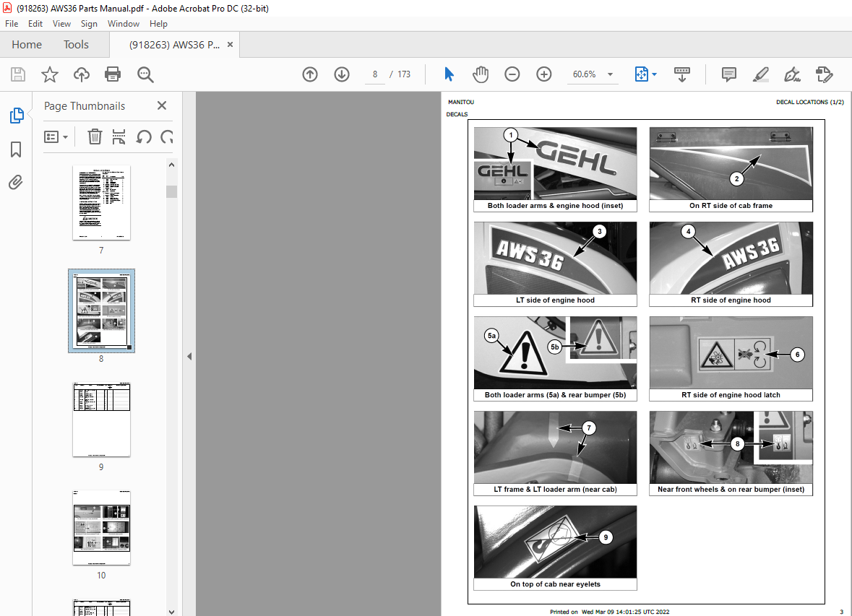This screenshot has width=852, height=616.
Task: Print the document using printer icon
Action: point(113,74)
